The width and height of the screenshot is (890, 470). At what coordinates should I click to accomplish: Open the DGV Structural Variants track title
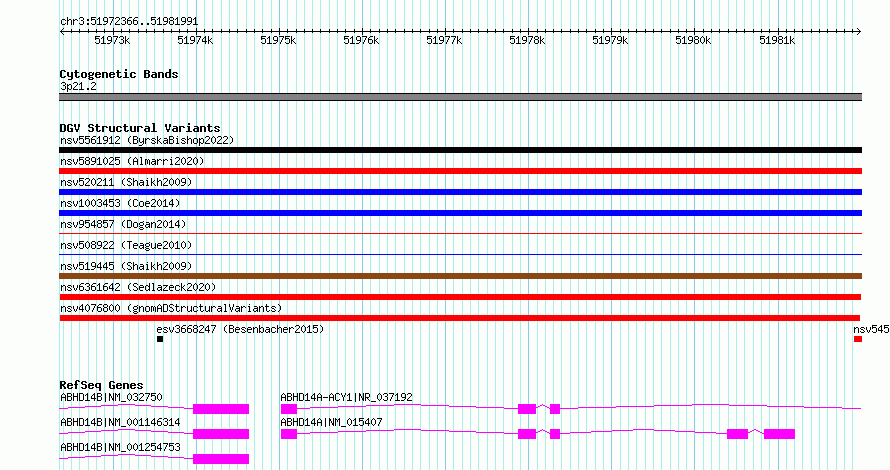coord(140,128)
